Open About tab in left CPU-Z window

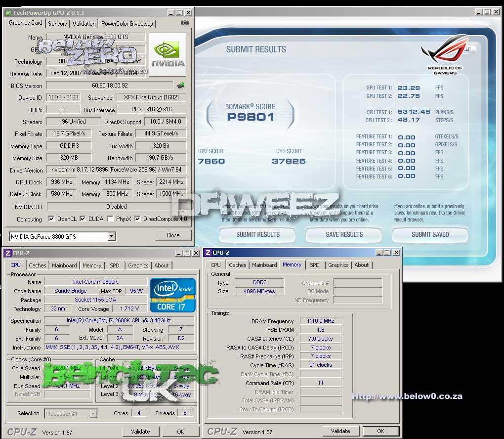(x=162, y=265)
